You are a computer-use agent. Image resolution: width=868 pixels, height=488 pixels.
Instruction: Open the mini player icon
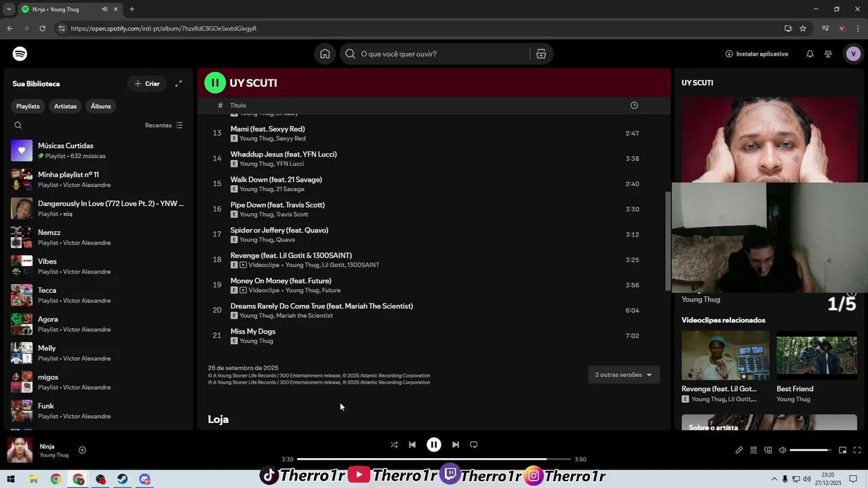click(x=843, y=450)
